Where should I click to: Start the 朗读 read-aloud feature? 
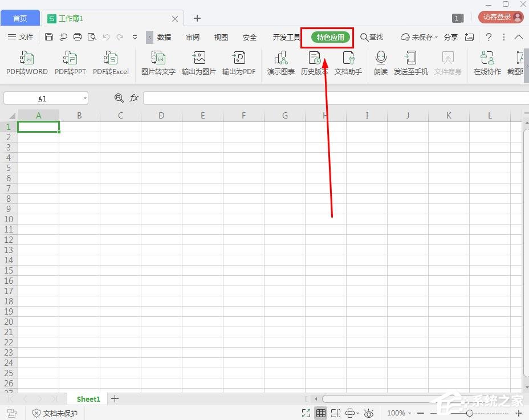tap(381, 63)
